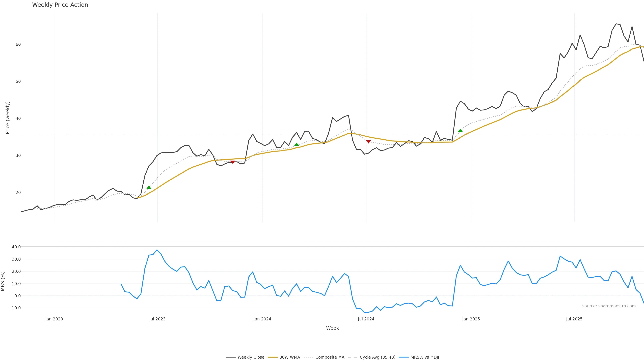
Task: Click the Jan 2025 x-axis label
Action: (471, 319)
